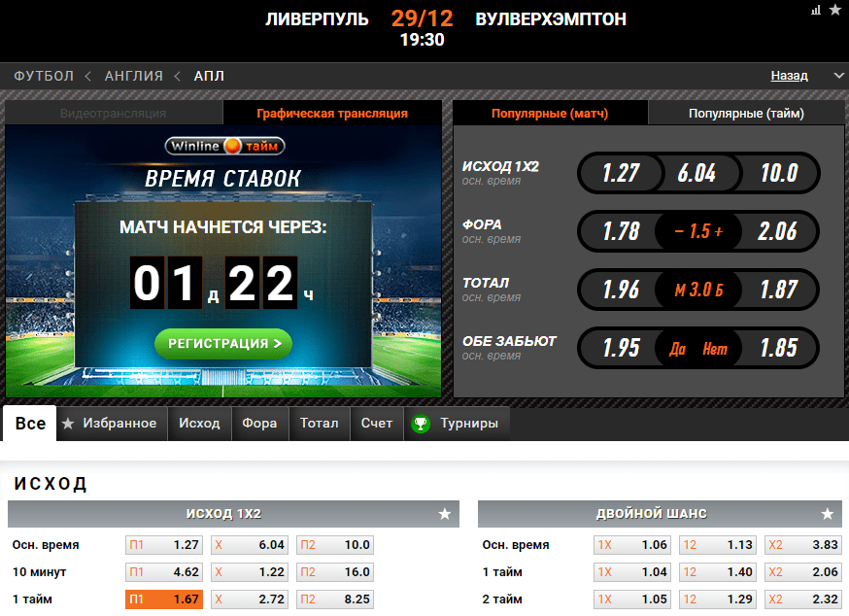
Task: Select X 2.72 in 1 тайм row
Action: point(250,599)
